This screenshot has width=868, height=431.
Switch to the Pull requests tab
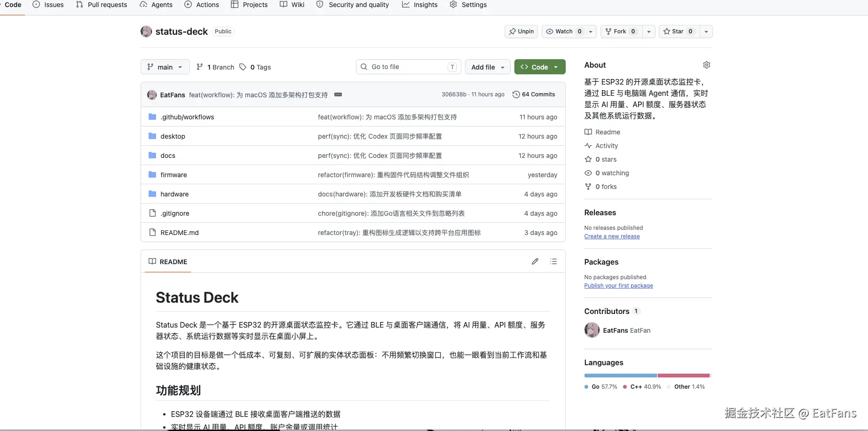102,5
